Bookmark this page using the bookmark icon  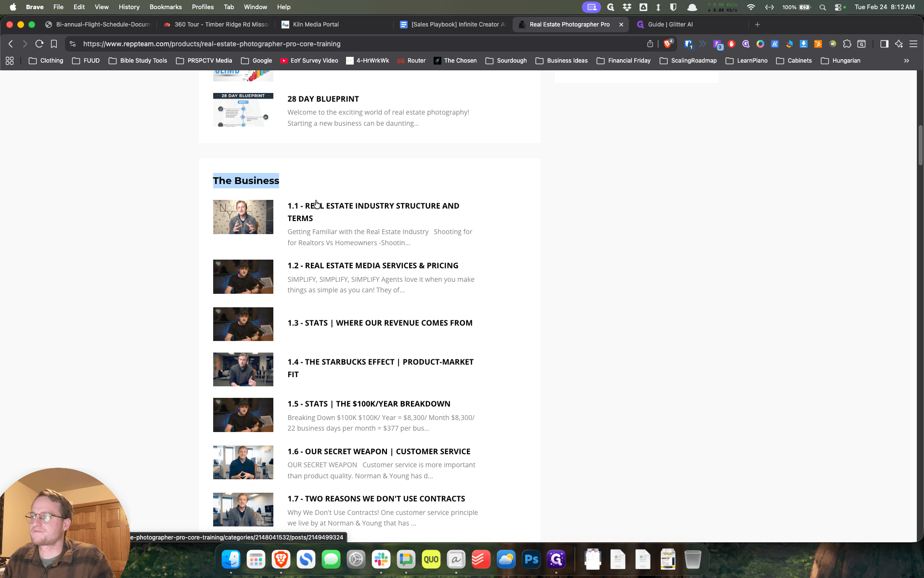tap(54, 44)
